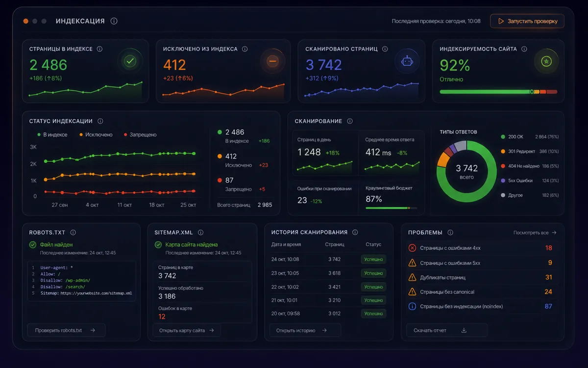Toggle the Запрещено legend series
Viewport: 588px width, 368px height.
tap(140, 134)
